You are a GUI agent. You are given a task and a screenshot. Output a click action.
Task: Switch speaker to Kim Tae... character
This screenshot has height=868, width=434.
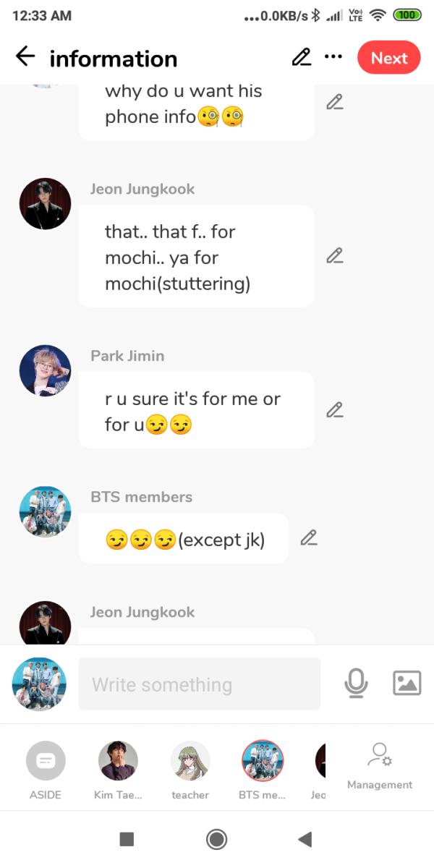pyautogui.click(x=118, y=771)
